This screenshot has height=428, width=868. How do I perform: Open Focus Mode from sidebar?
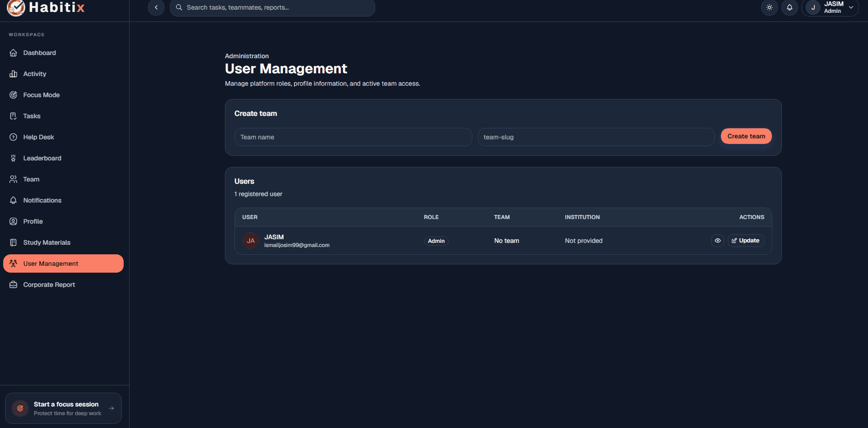coord(63,95)
